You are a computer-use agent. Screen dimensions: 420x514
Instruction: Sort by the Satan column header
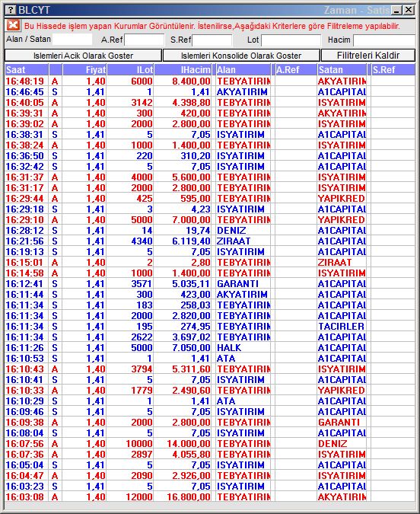pos(342,70)
